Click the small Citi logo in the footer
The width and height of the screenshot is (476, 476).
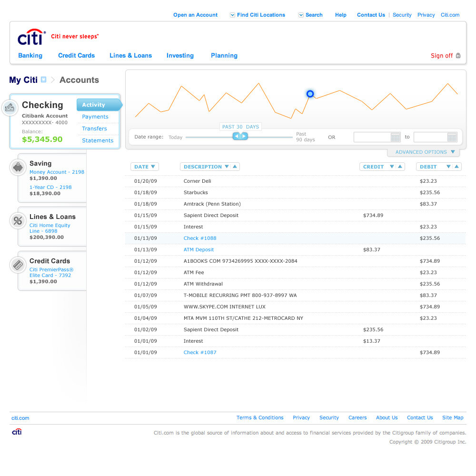coord(17,431)
